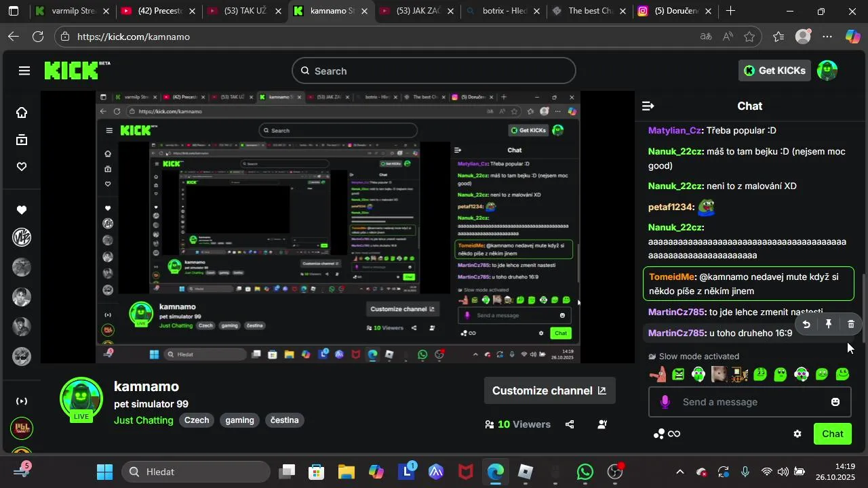The width and height of the screenshot is (868, 488).
Task: Select the Czech tag
Action: [197, 420]
